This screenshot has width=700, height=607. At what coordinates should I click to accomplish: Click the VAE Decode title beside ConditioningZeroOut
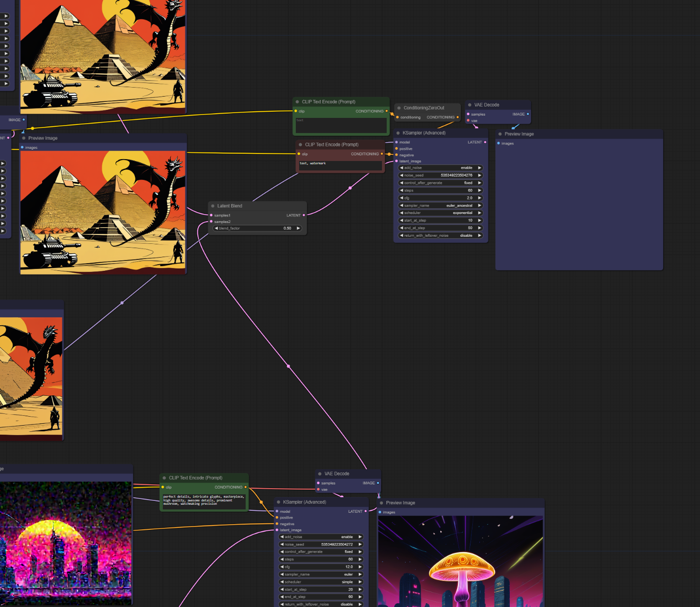click(487, 105)
